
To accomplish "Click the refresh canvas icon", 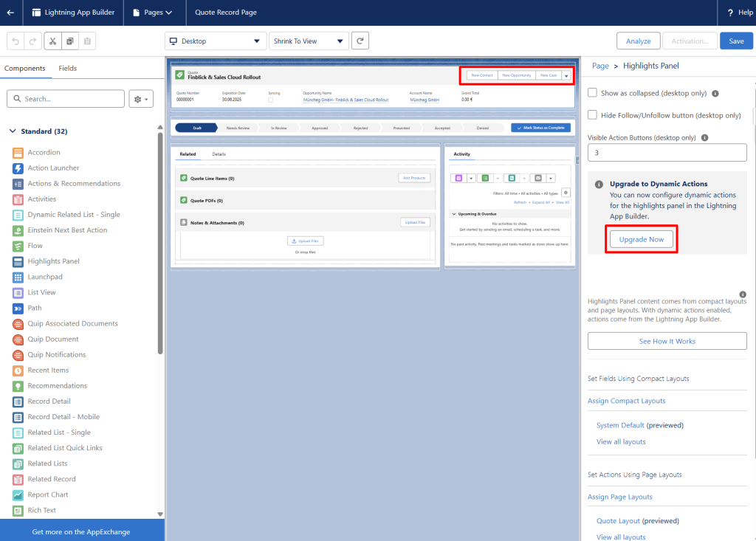I will 360,41.
